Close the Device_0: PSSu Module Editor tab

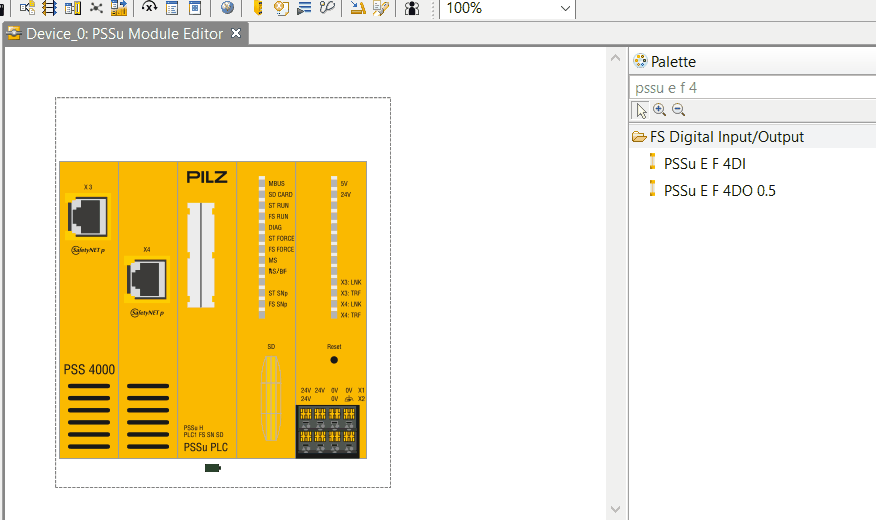(x=236, y=34)
